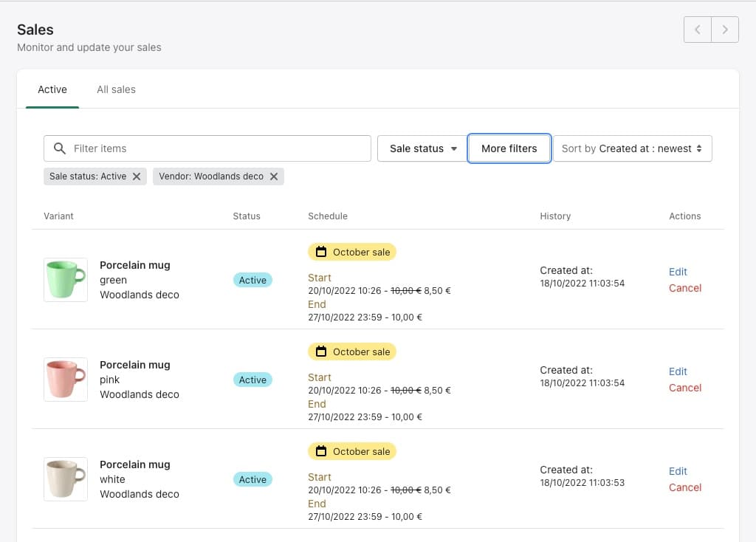This screenshot has width=756, height=542.
Task: Click the white Porcelain mug thumbnail
Action: (x=66, y=479)
